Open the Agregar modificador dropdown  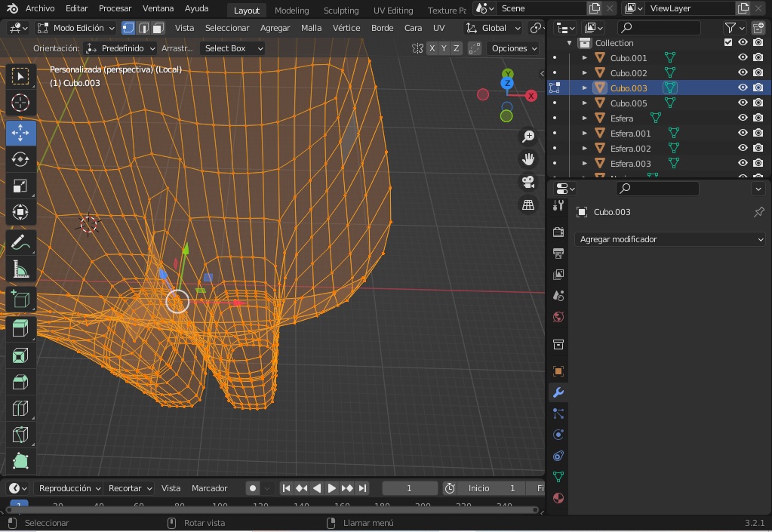coord(670,239)
